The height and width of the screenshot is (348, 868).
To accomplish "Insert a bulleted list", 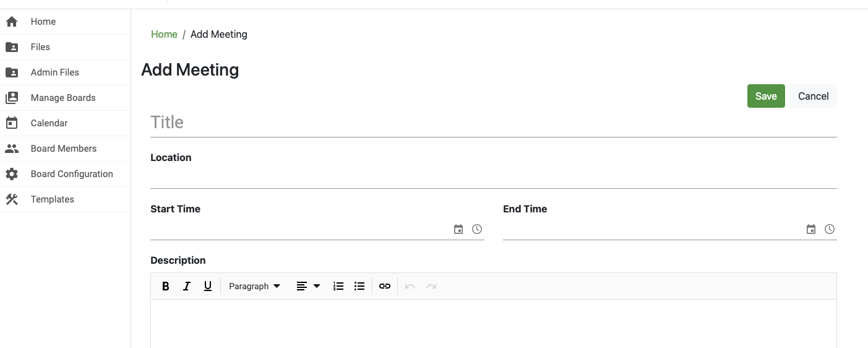I will tap(359, 286).
